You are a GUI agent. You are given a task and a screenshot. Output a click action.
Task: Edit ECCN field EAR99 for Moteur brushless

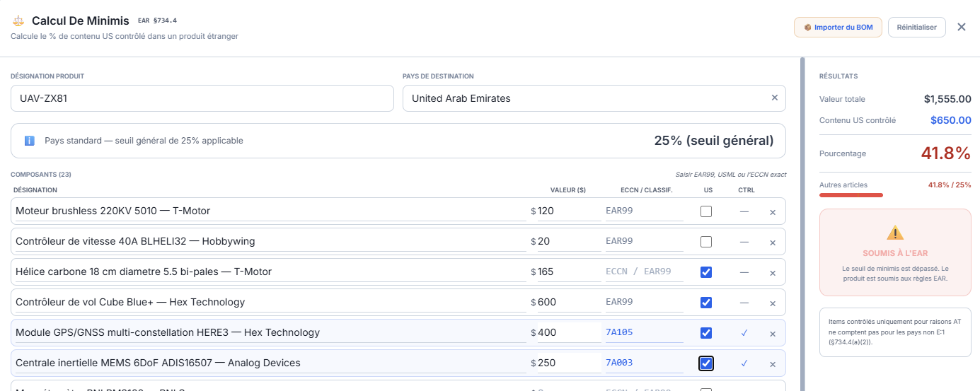(644, 211)
